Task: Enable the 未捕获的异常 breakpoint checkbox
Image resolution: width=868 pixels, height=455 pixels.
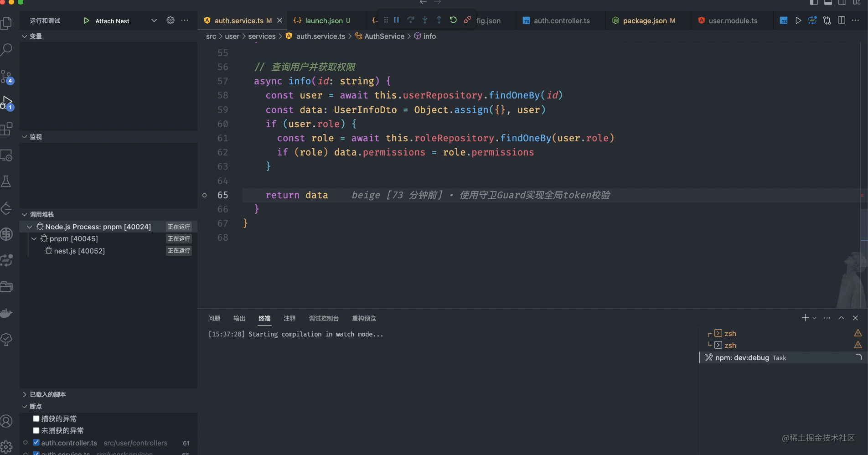Action: tap(36, 430)
